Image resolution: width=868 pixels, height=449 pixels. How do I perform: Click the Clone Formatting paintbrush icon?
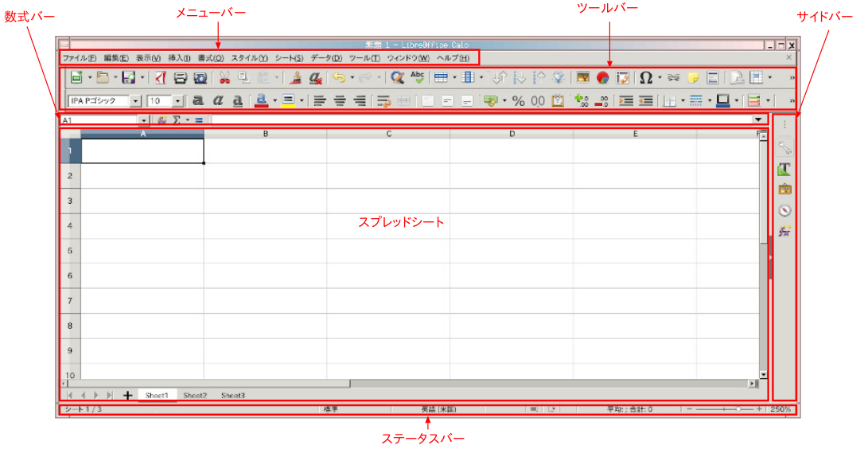click(296, 78)
